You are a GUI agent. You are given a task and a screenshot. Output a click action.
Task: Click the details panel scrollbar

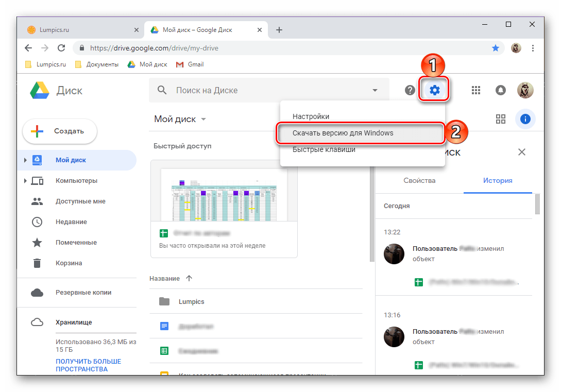(x=537, y=204)
